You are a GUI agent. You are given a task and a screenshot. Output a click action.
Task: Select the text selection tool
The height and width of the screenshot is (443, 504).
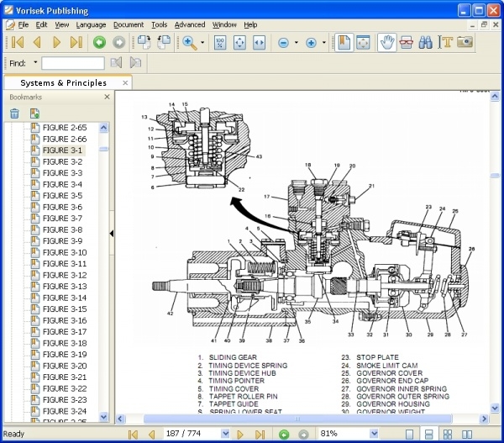[446, 42]
